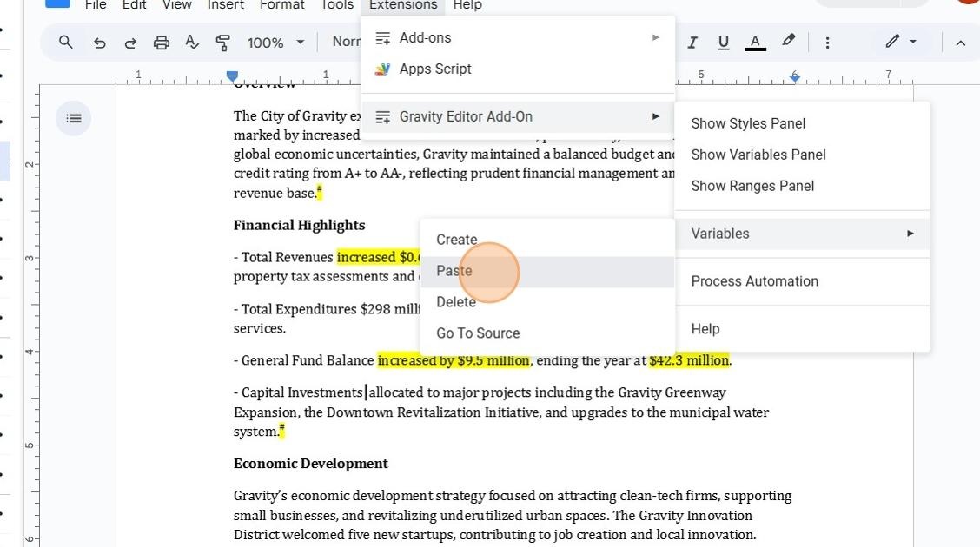Open Help in the Gravity add-on menu
980x547 pixels.
[x=803, y=329]
